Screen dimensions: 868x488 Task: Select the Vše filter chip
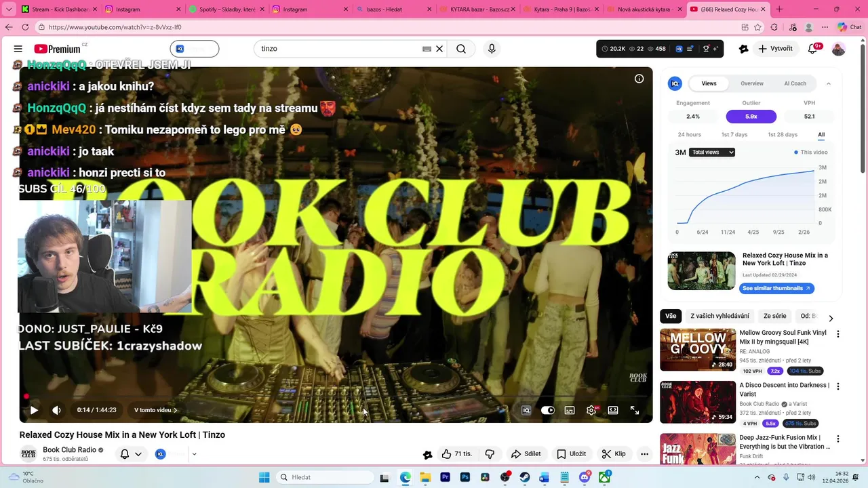point(671,316)
